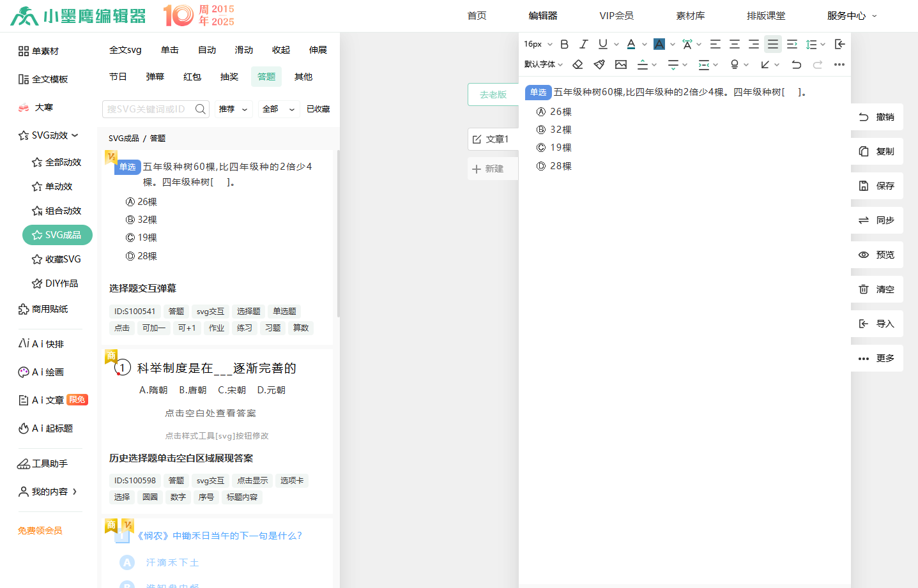
Task: Apply italic formatting
Action: pyautogui.click(x=583, y=43)
